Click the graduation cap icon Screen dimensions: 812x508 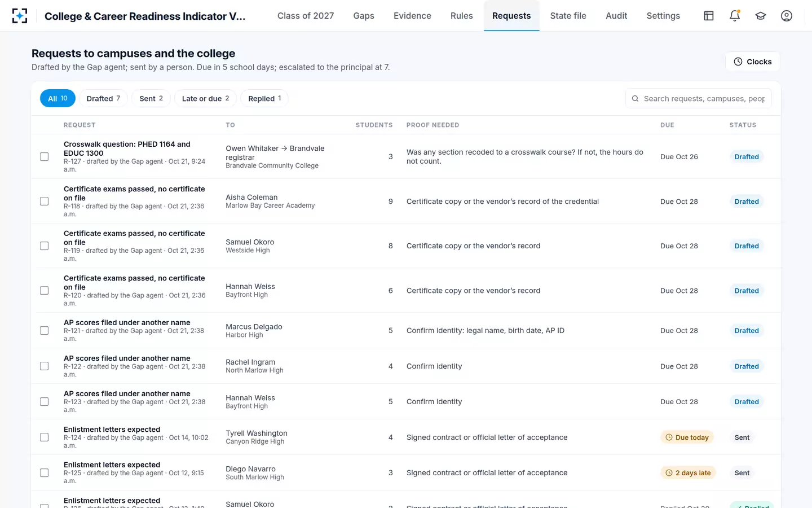pos(761,16)
